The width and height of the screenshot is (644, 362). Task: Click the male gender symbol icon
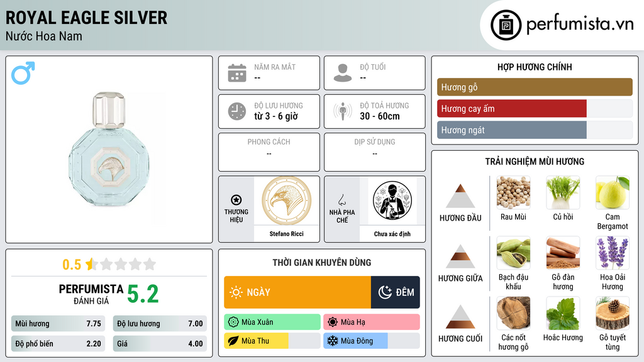[x=23, y=73]
